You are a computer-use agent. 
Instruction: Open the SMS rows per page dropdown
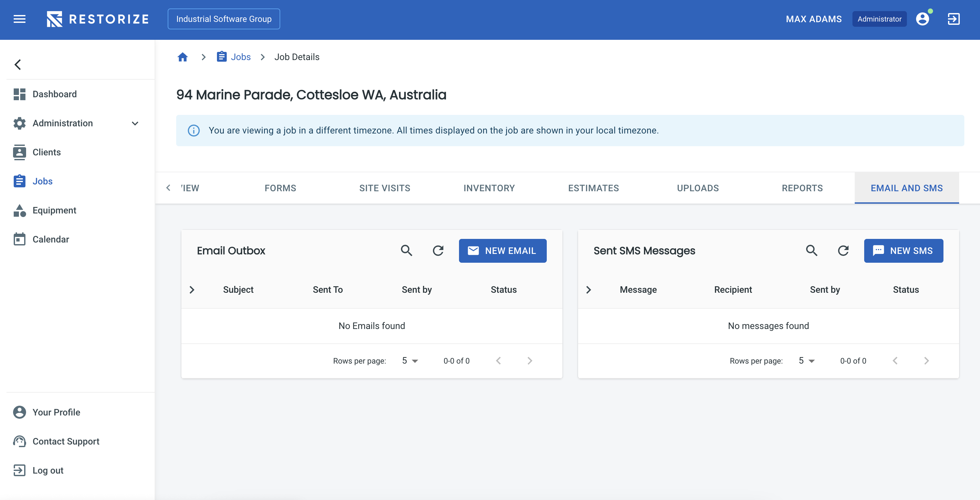coord(806,361)
